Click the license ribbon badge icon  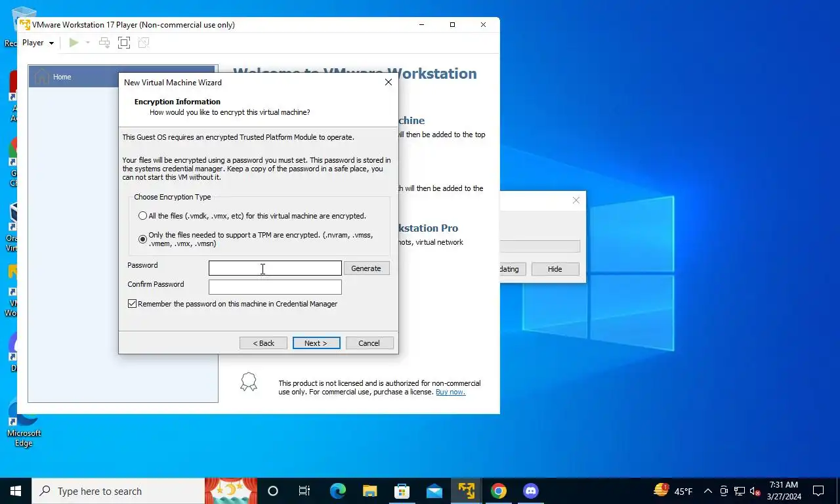[x=249, y=382]
